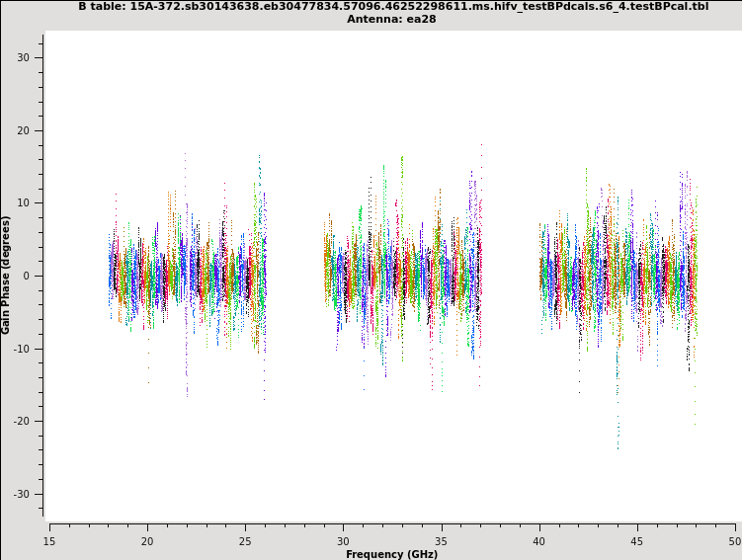The width and height of the screenshot is (742, 560).
Task: Click the 25 tick label on frequency axis
Action: 245,541
